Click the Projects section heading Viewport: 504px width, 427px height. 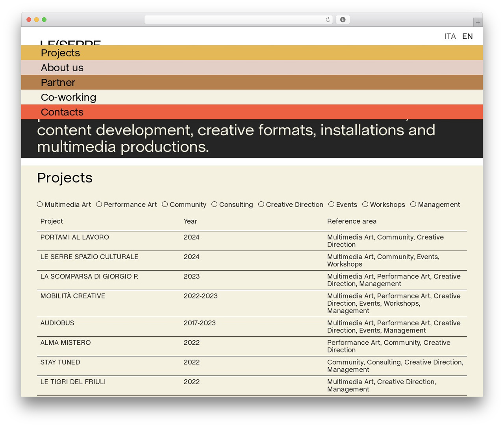[65, 178]
